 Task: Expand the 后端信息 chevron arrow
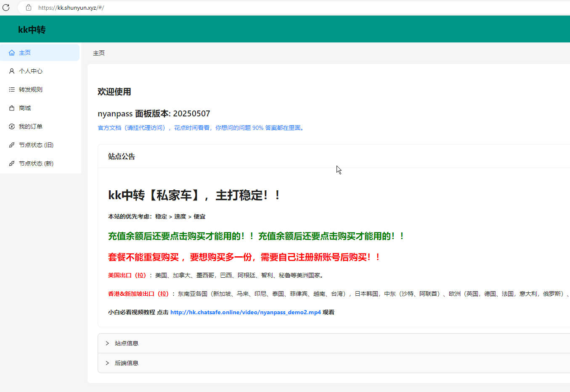point(107,363)
